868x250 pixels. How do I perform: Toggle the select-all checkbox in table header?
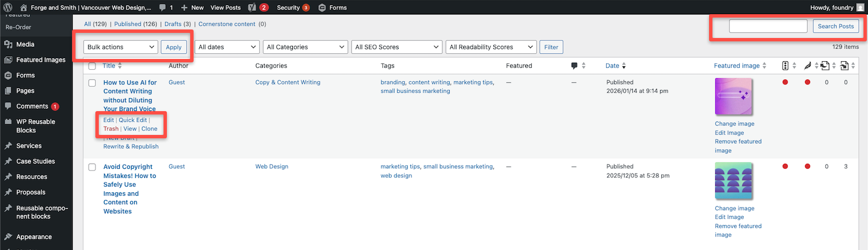tap(92, 66)
